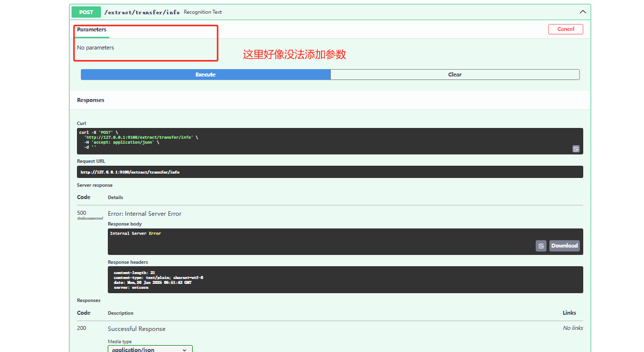Image resolution: width=644 pixels, height=352 pixels.
Task: Click the Internal Server Error response body text
Action: (135, 233)
